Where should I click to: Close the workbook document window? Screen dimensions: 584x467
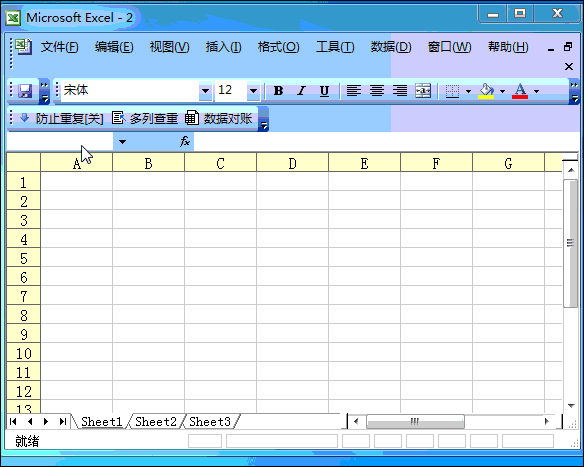click(569, 67)
